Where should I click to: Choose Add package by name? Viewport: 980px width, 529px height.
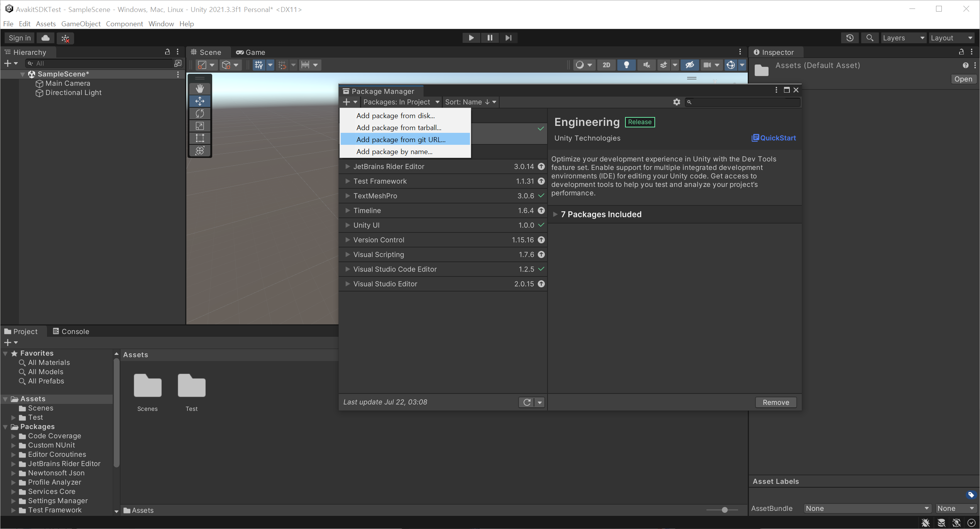pos(405,151)
